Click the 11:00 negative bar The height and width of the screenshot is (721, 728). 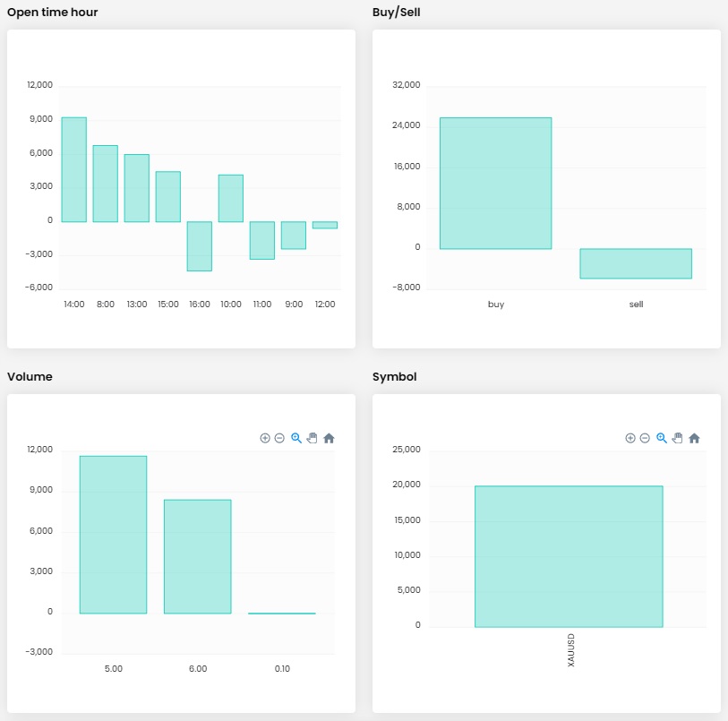[262, 240]
